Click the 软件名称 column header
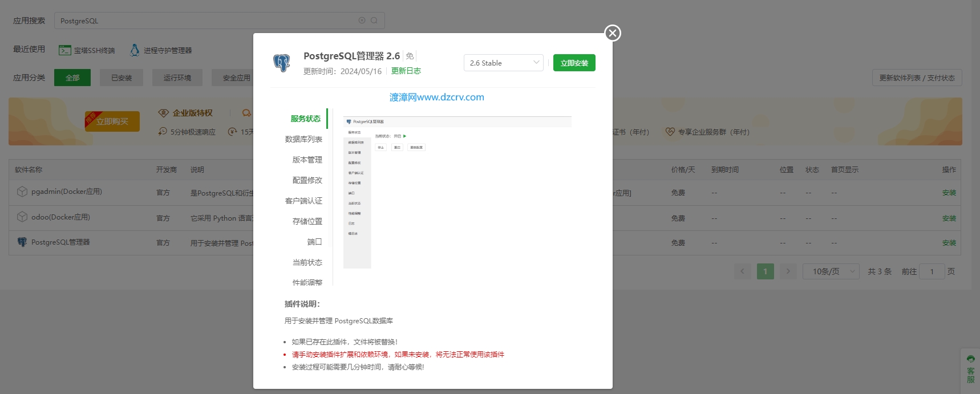Image resolution: width=980 pixels, height=394 pixels. [29, 170]
